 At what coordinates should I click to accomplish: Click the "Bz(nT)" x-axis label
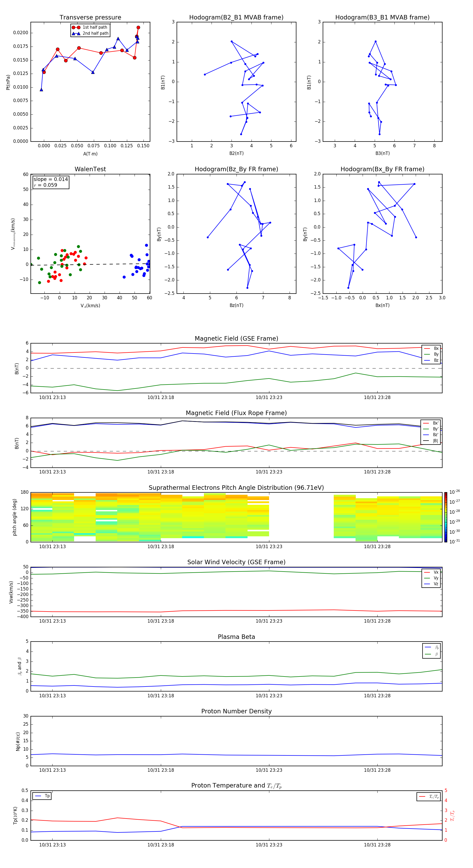click(236, 305)
